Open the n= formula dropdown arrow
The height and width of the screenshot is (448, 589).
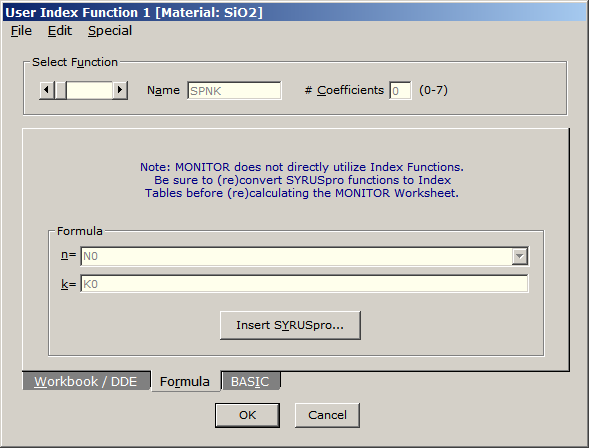point(520,256)
